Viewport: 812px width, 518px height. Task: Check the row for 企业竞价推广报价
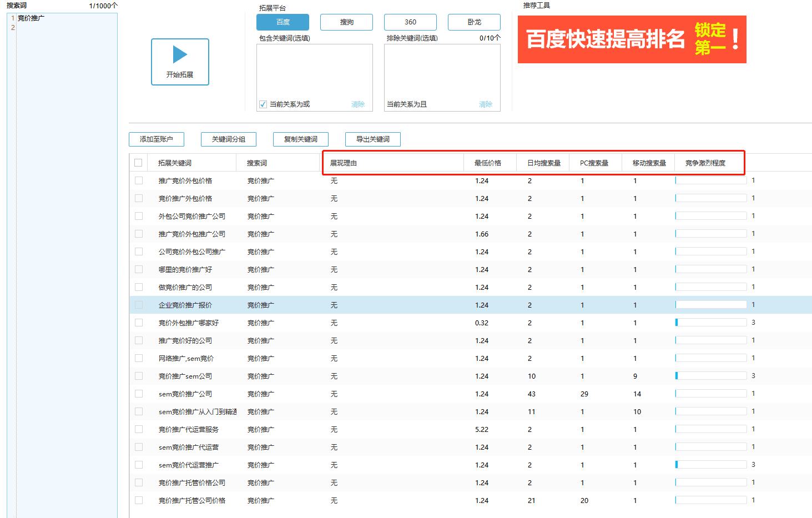139,305
